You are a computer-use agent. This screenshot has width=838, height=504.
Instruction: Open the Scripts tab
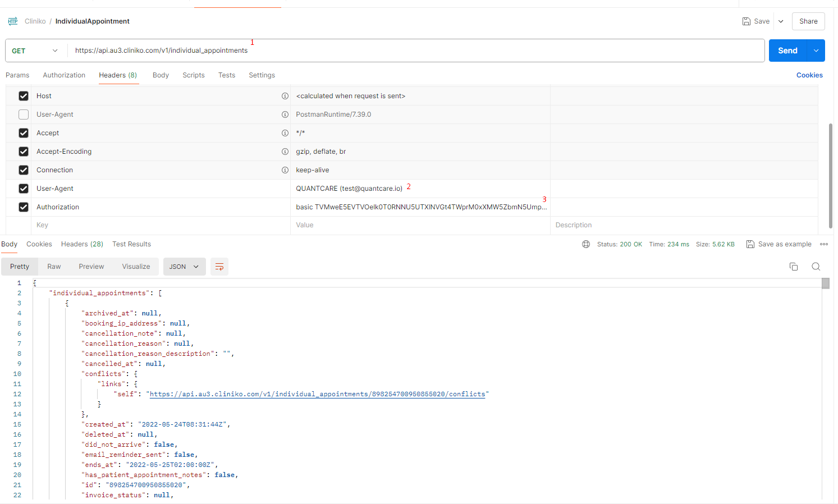pos(194,75)
